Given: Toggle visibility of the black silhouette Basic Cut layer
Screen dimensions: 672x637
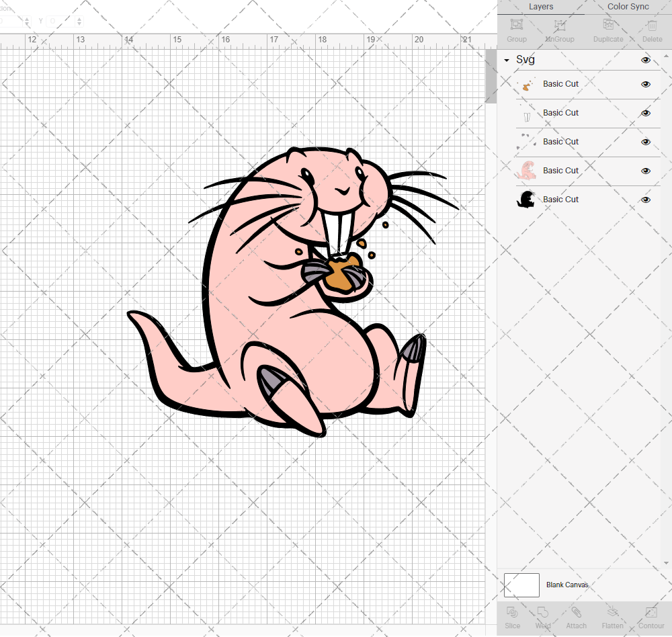Looking at the screenshot, I should [x=645, y=200].
